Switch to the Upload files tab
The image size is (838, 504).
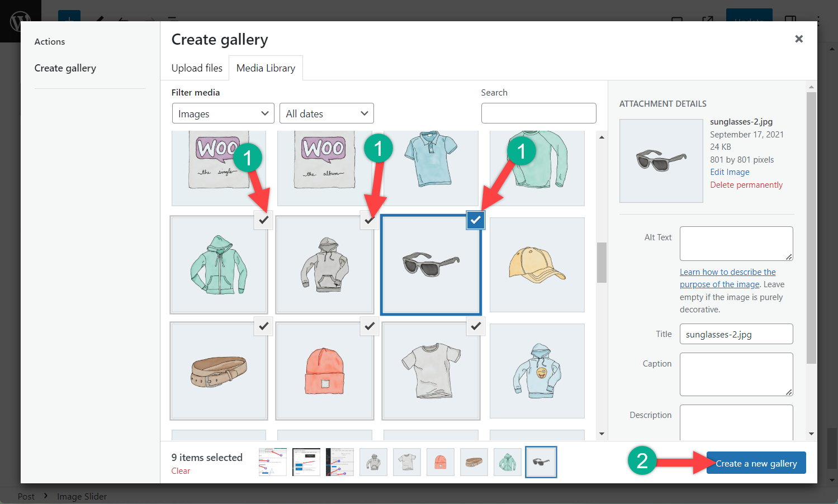(x=196, y=68)
